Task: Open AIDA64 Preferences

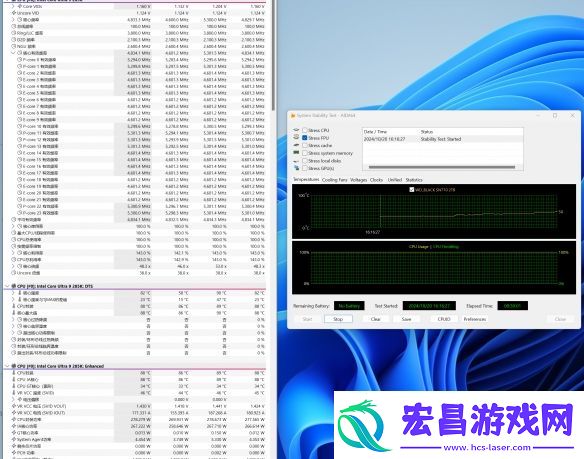Action: tap(474, 319)
